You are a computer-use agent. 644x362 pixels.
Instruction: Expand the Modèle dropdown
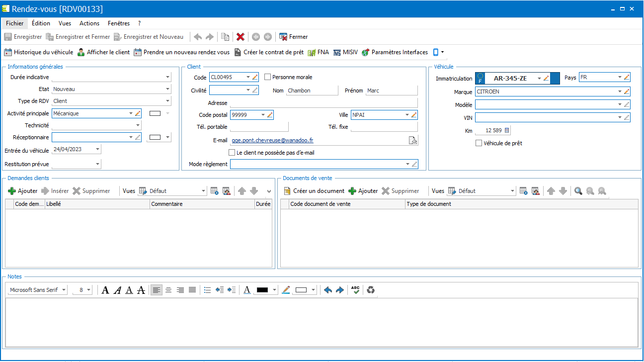[620, 104]
